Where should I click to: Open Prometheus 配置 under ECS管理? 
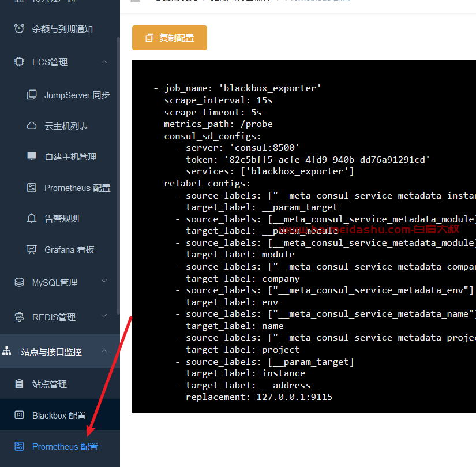[77, 188]
